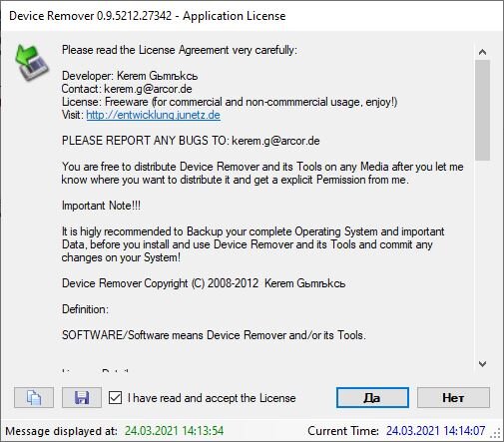This screenshot has height=442, width=504.
Task: Click 'PLEASE REPORT ANY BUGS TO' line
Action: point(191,141)
